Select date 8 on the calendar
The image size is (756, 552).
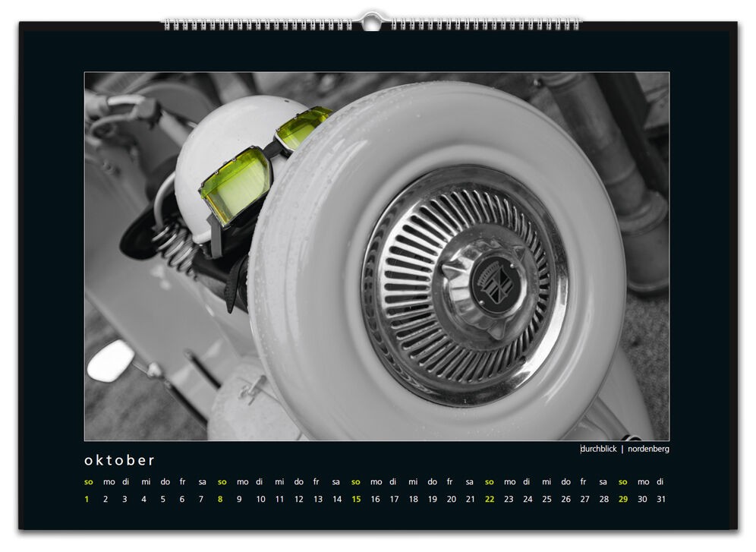coord(220,499)
